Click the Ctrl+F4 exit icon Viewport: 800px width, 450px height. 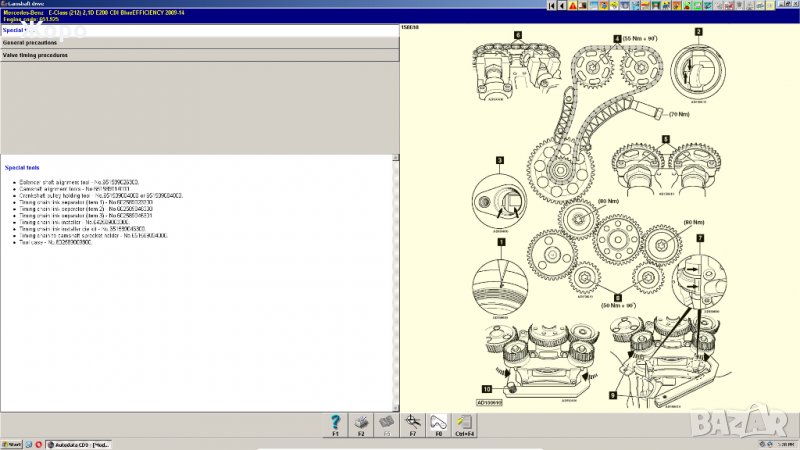464,422
